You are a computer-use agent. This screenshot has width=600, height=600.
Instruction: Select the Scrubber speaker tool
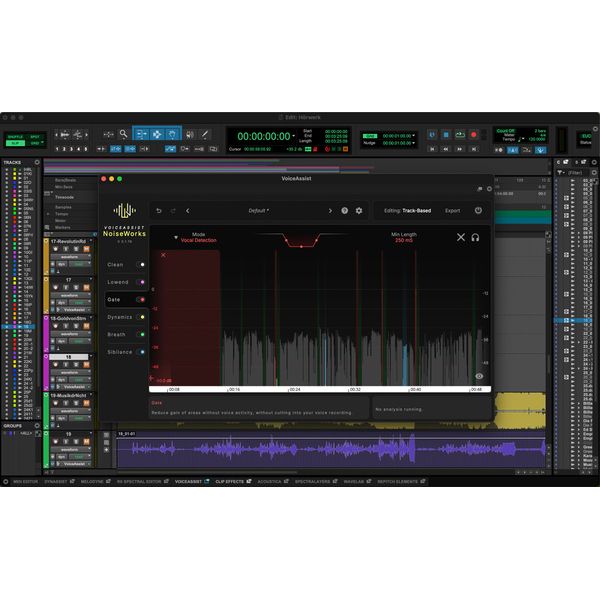coord(190,134)
